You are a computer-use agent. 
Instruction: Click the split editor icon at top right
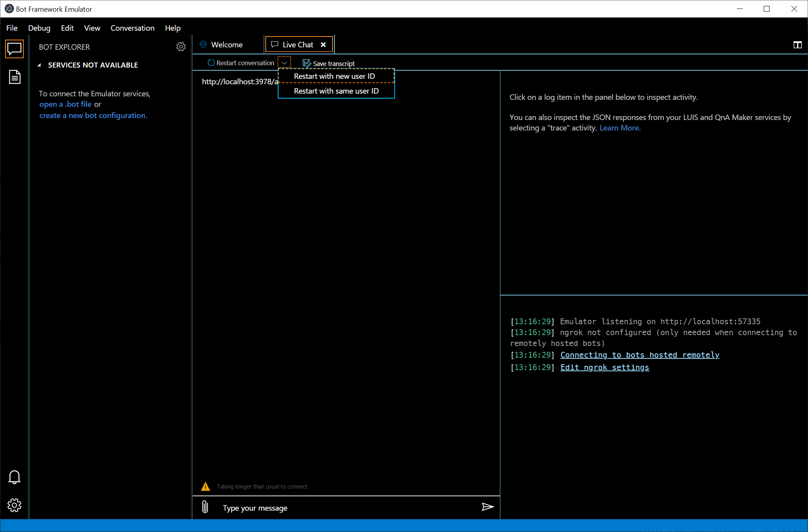(798, 45)
